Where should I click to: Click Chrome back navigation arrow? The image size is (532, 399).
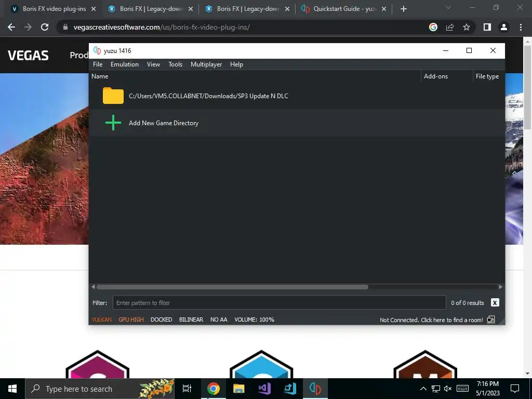11,27
